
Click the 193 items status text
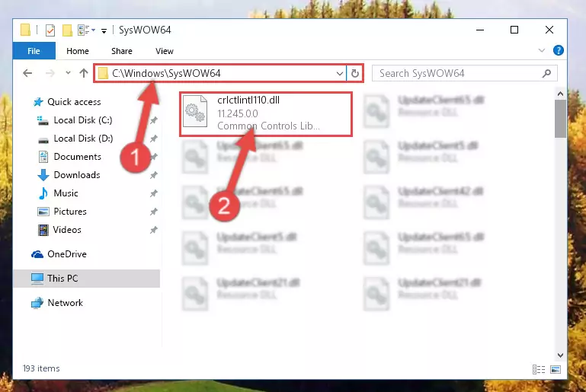click(x=41, y=368)
